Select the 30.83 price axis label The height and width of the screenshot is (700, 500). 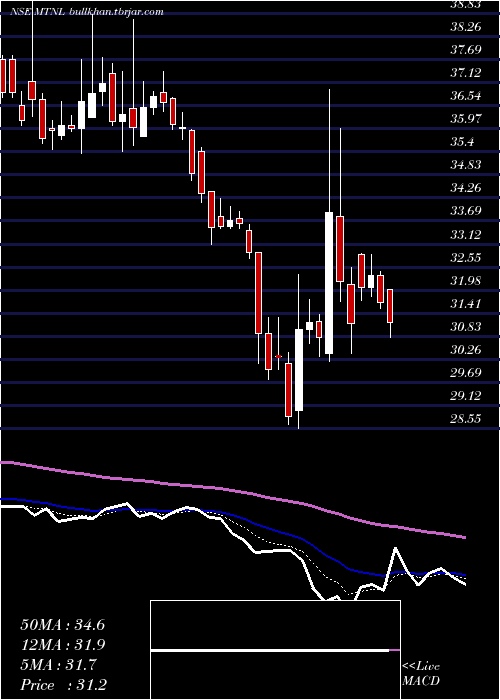pos(466,326)
